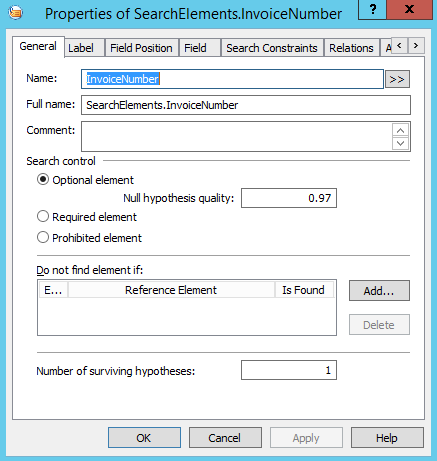Click the >> button beside Name
The height and width of the screenshot is (461, 437).
397,79
